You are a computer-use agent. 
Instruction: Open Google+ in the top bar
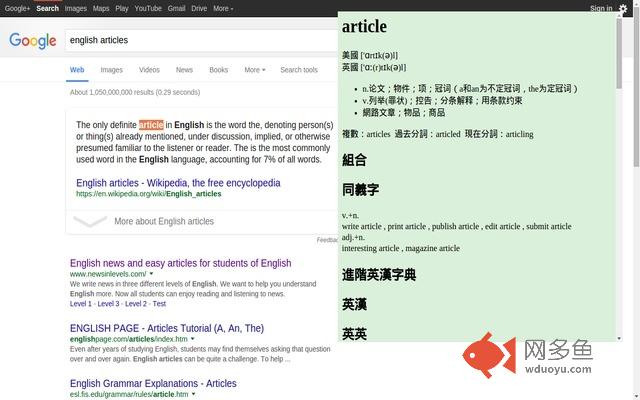pos(17,8)
